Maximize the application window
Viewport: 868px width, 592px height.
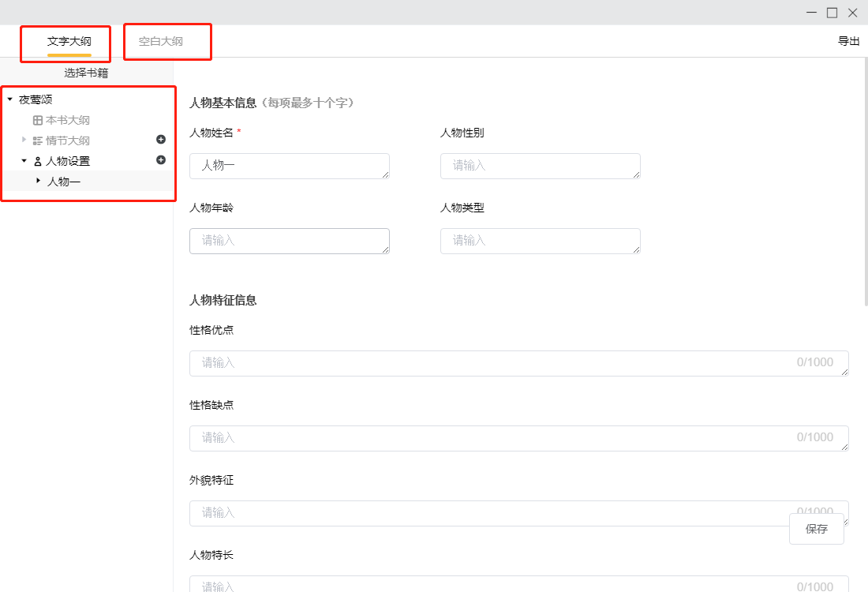tap(832, 12)
